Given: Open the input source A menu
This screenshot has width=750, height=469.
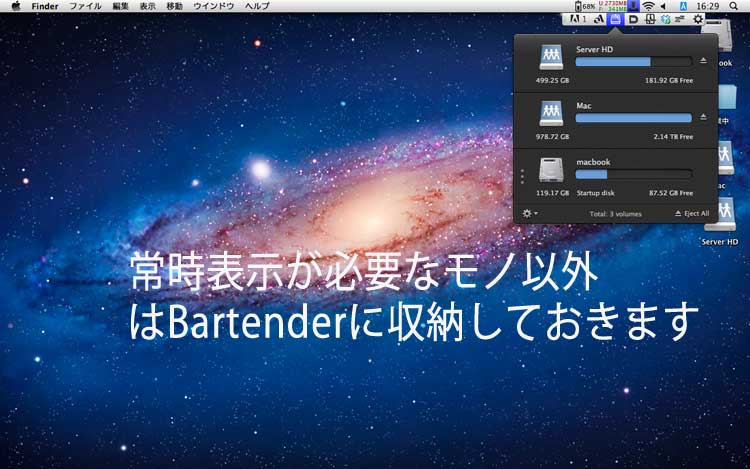Looking at the screenshot, I should coord(681,6).
